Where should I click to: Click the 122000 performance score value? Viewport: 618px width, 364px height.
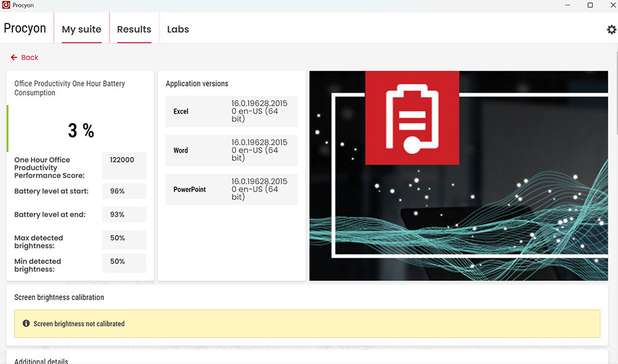(x=122, y=159)
